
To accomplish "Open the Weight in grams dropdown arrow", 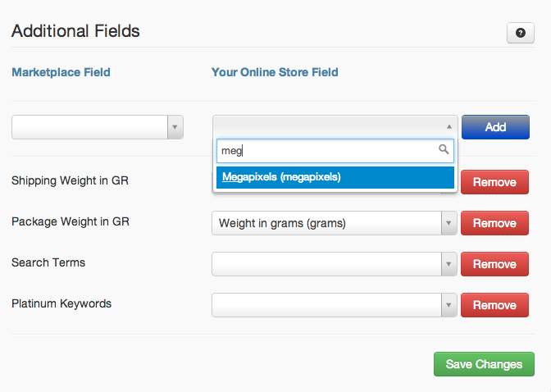I will [449, 223].
